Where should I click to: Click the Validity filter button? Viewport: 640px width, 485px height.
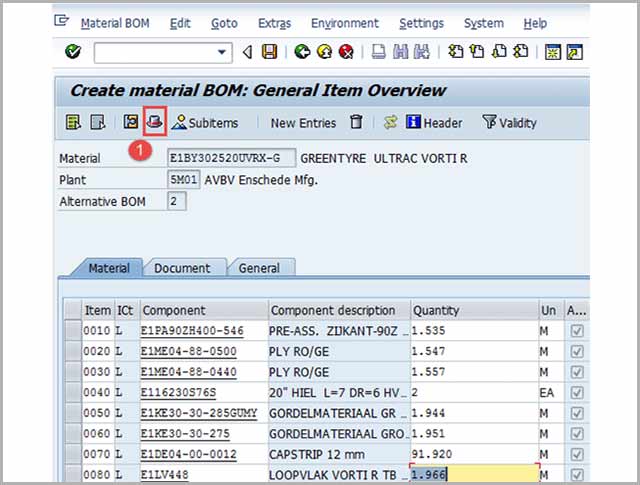coord(509,122)
